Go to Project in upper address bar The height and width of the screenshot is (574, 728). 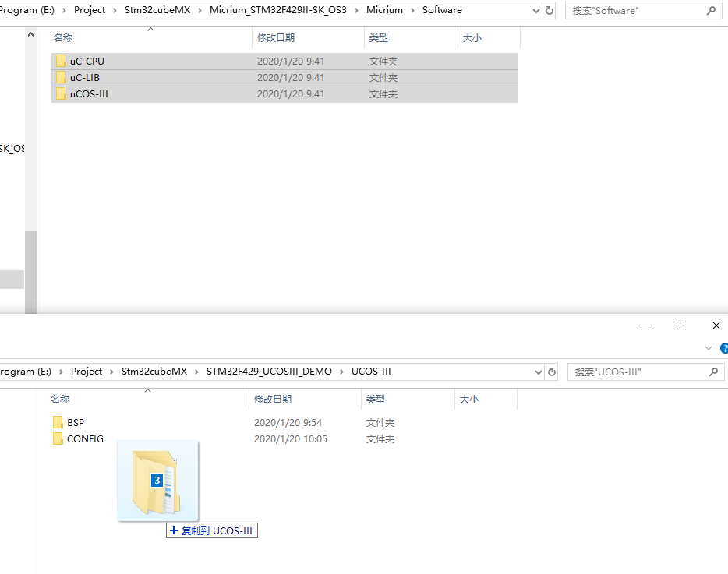point(90,10)
